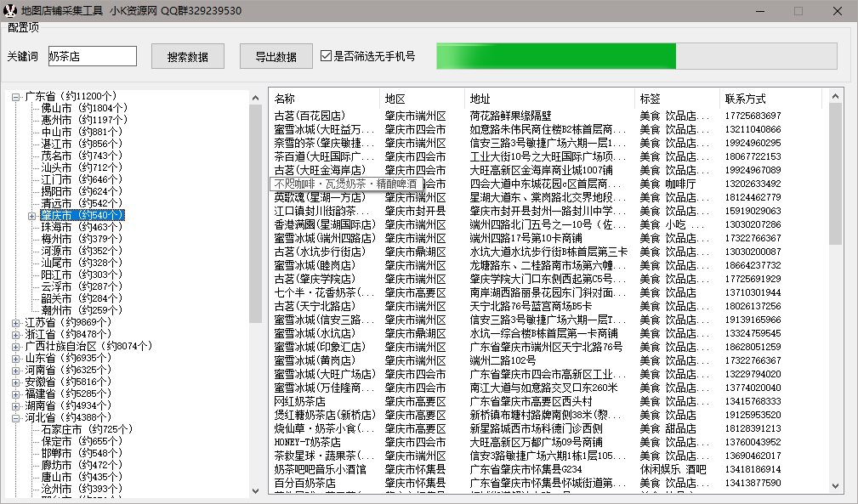858x504 pixels.
Task: Expand the 江苏省 province node
Action: (16, 323)
